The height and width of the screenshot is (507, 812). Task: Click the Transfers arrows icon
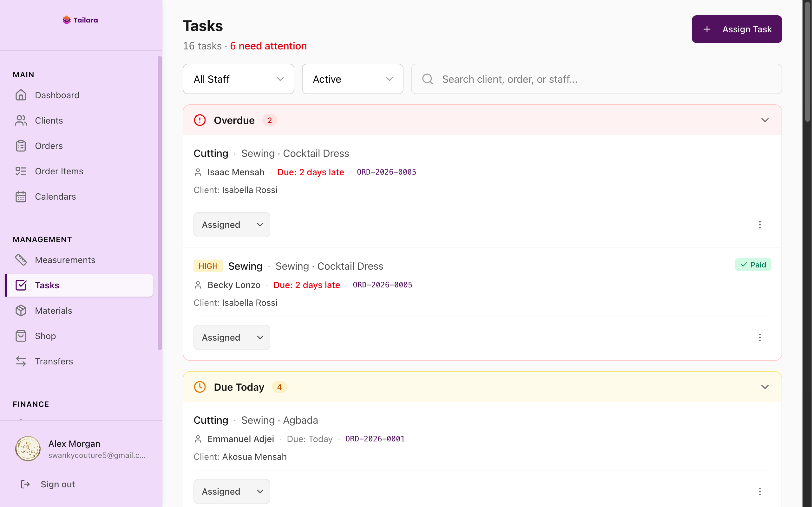[x=21, y=361]
